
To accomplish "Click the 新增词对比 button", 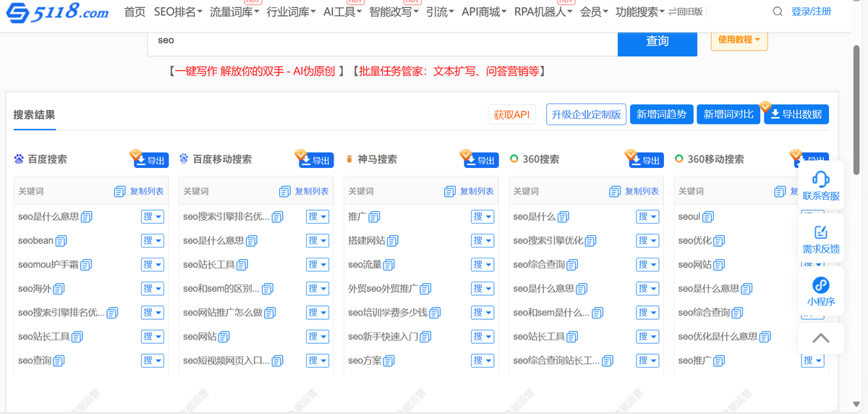I will (x=728, y=114).
